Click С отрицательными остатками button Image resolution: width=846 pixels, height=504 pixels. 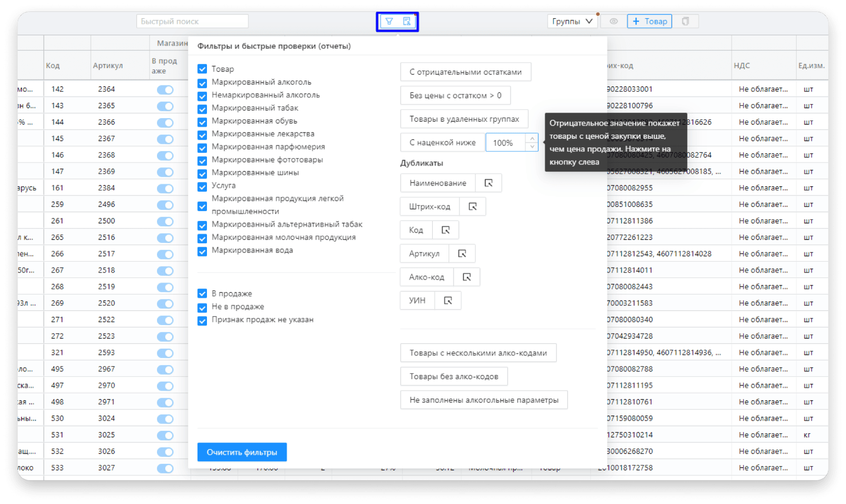[x=466, y=72]
